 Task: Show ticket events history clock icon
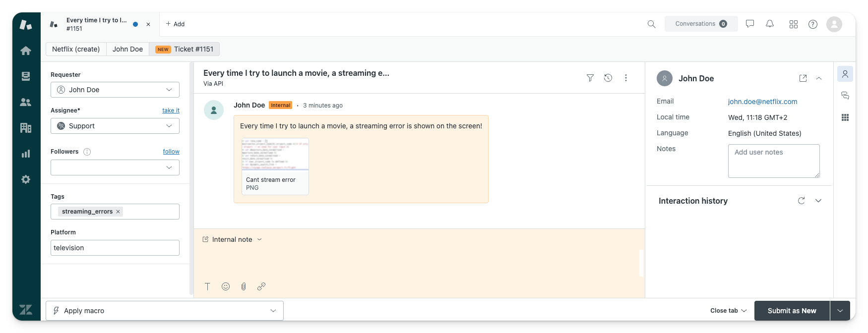pos(608,78)
